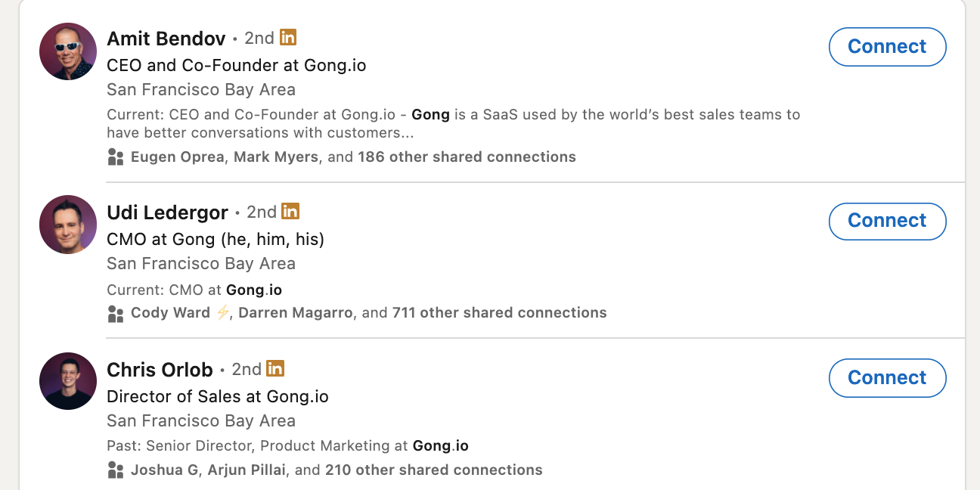Open Udi Ledergor's profile photo
The height and width of the screenshot is (490, 980).
coord(68,225)
